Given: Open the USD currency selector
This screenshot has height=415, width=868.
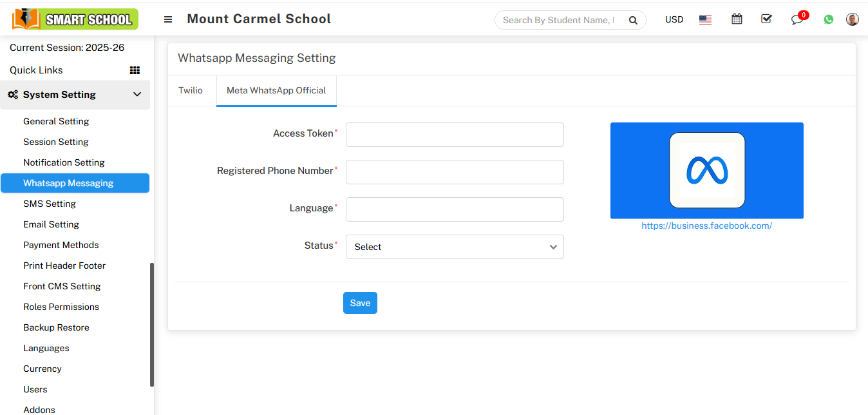Looking at the screenshot, I should click(x=674, y=19).
